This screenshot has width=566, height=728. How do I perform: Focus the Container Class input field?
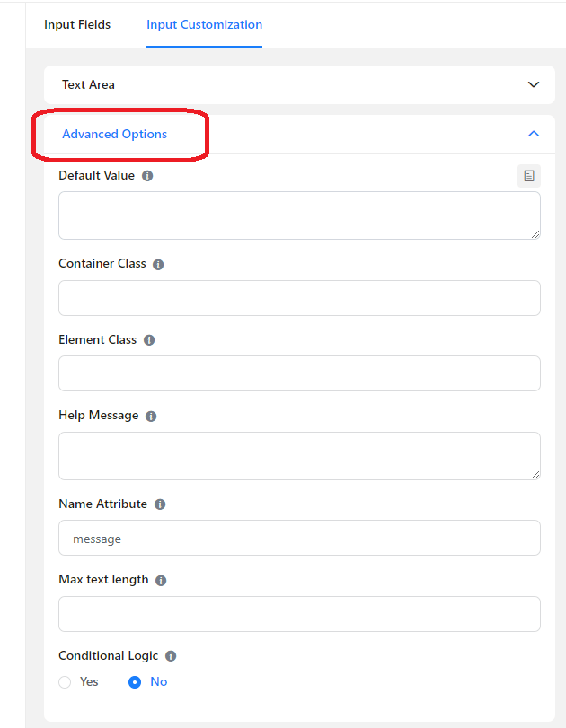pos(299,298)
